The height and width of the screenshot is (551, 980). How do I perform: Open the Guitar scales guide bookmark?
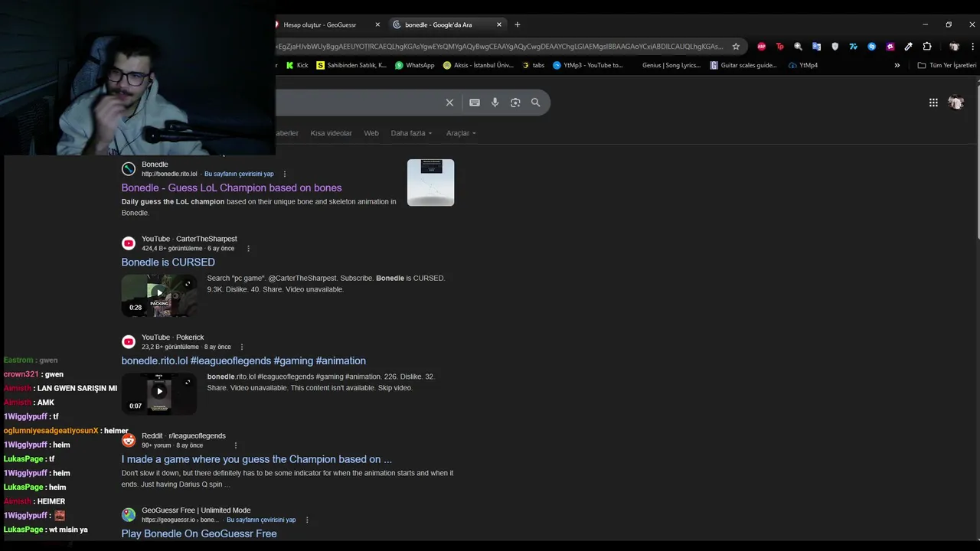pyautogui.click(x=743, y=65)
